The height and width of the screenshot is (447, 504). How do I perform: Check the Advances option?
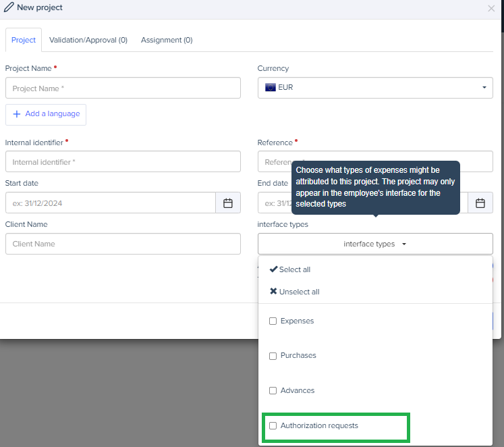(x=273, y=391)
